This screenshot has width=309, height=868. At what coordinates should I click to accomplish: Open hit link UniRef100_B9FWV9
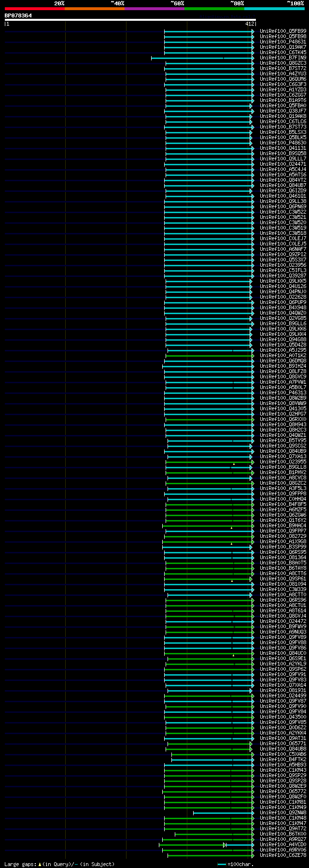pyautogui.click(x=283, y=626)
